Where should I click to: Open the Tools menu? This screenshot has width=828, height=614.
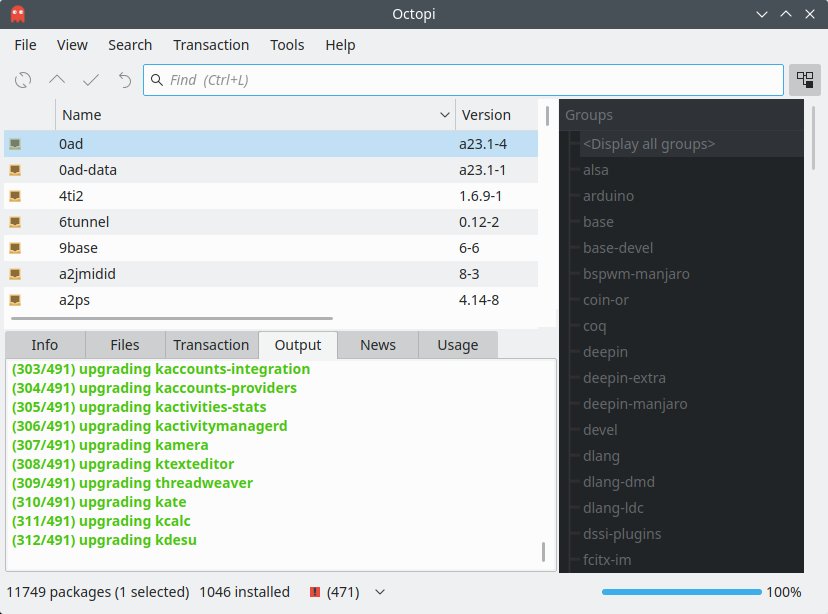(287, 45)
